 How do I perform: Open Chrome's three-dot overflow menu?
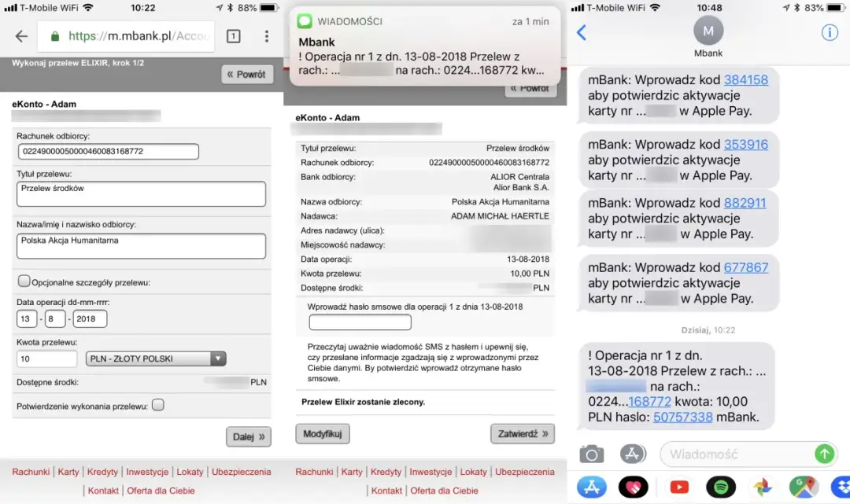pos(266,36)
